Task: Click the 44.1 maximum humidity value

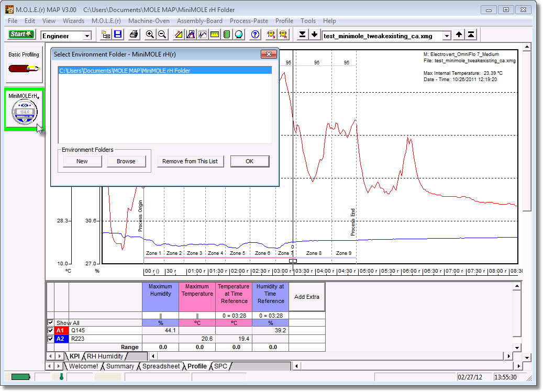Action: [x=160, y=330]
